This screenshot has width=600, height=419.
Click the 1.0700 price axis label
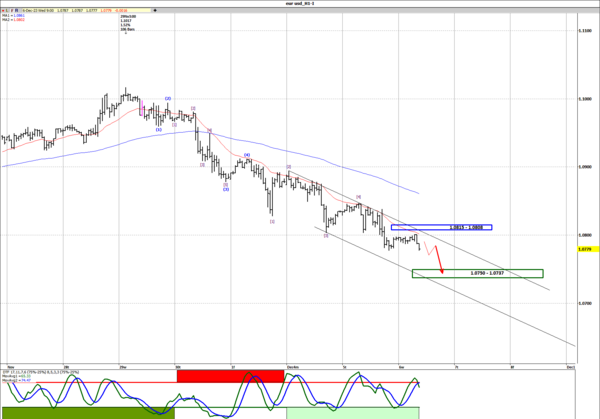[x=584, y=303]
